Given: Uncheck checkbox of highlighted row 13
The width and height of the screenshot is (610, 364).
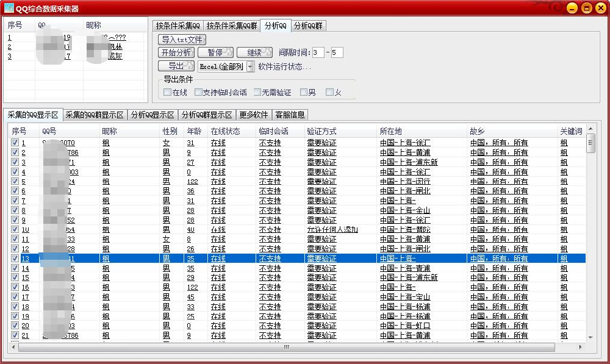Looking at the screenshot, I should pos(15,259).
